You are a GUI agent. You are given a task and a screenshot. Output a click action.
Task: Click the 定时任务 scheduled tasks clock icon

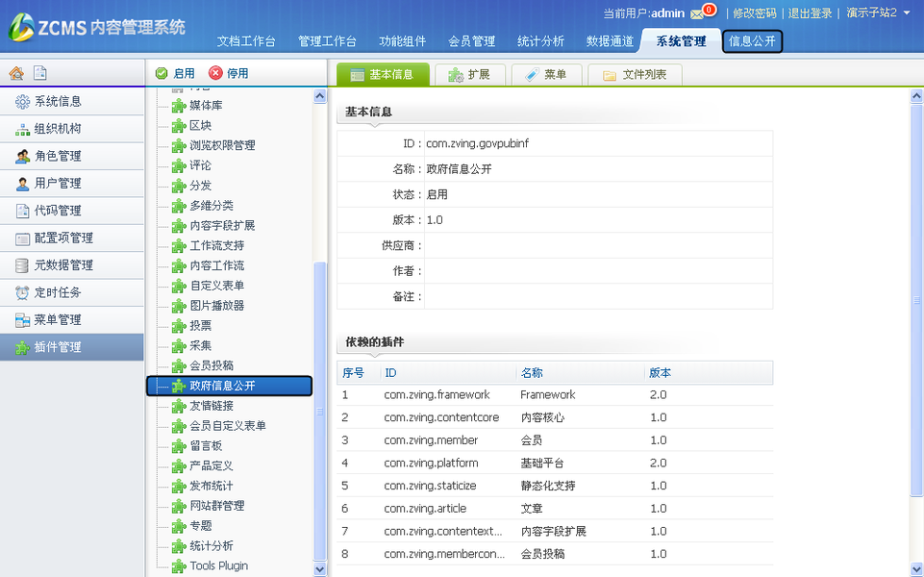pos(21,292)
